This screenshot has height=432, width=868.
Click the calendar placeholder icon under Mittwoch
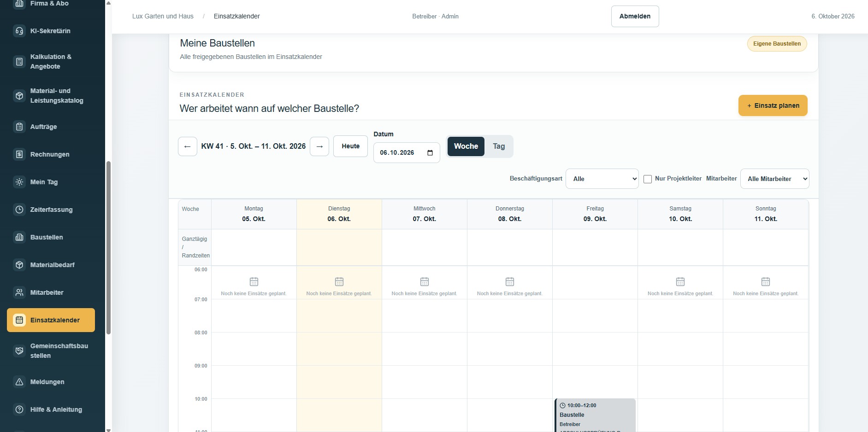pos(425,281)
